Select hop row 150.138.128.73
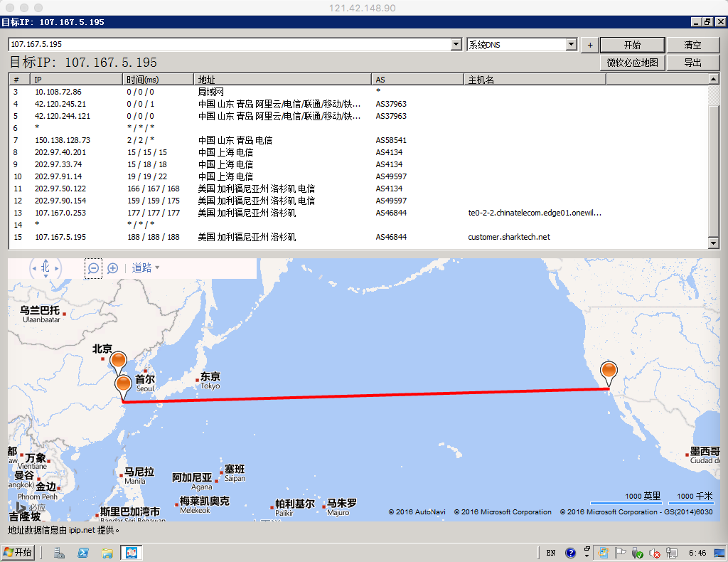This screenshot has width=728, height=562. click(358, 140)
